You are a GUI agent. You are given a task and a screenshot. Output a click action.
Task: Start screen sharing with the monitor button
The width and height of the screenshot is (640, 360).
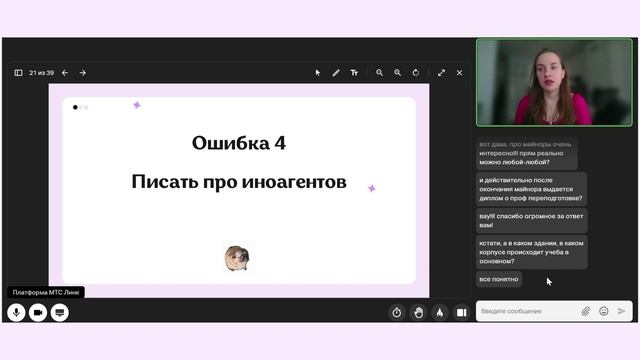(60, 313)
